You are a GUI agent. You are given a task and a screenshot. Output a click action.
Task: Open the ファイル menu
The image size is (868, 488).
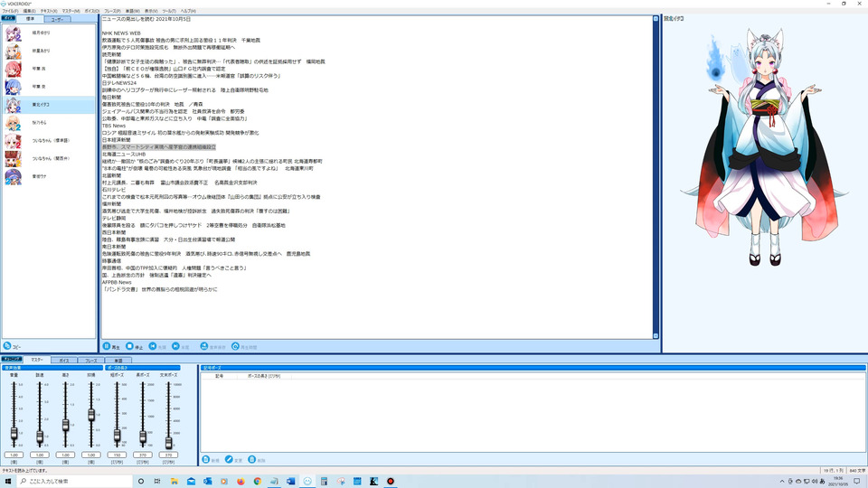pos(10,11)
